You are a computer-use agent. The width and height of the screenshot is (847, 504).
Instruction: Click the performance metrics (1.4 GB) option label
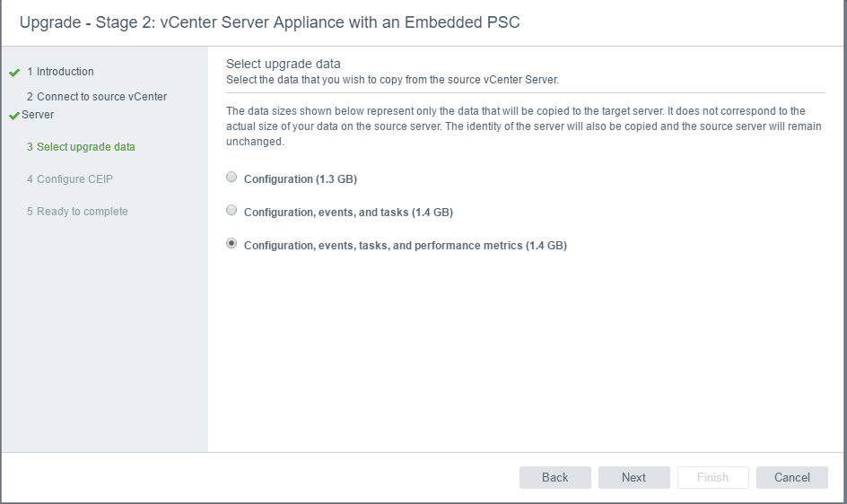[x=406, y=246]
